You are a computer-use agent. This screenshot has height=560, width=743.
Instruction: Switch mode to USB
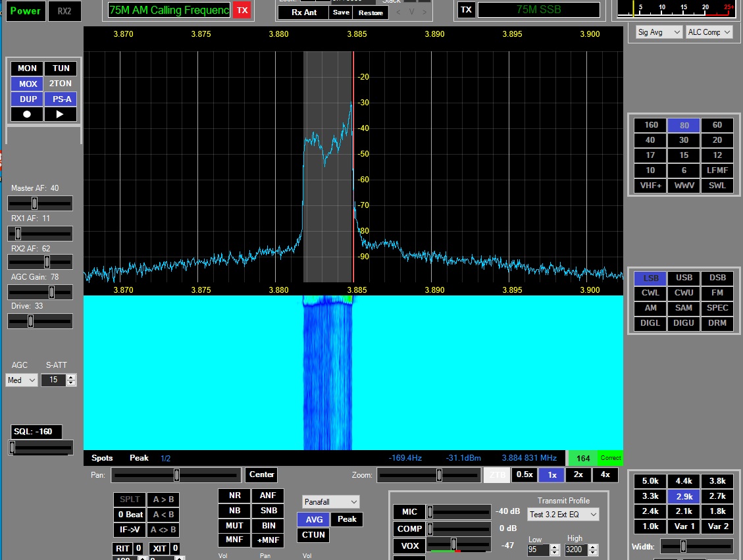pyautogui.click(x=684, y=278)
